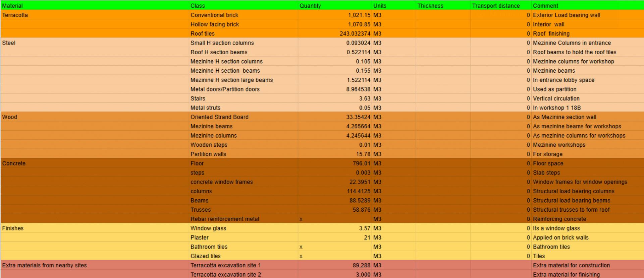Click the x quantity in Bathroom tiles row
The width and height of the screenshot is (644, 278).
(335, 247)
